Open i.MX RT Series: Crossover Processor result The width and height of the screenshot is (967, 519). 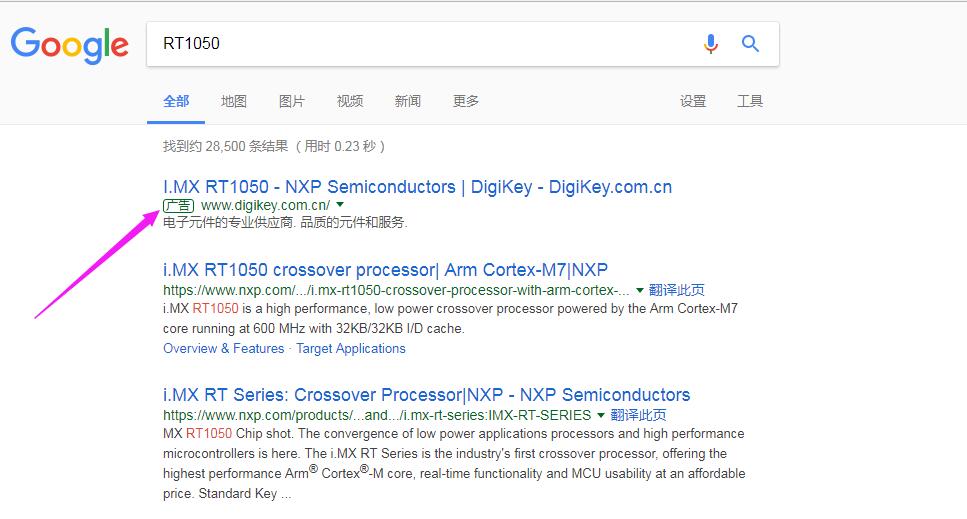coord(427,394)
